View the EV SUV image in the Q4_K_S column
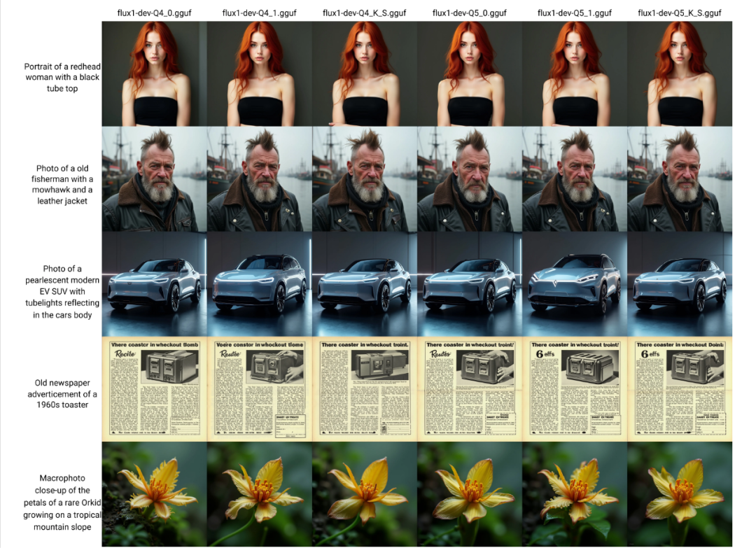This screenshot has width=756, height=548. tap(365, 284)
